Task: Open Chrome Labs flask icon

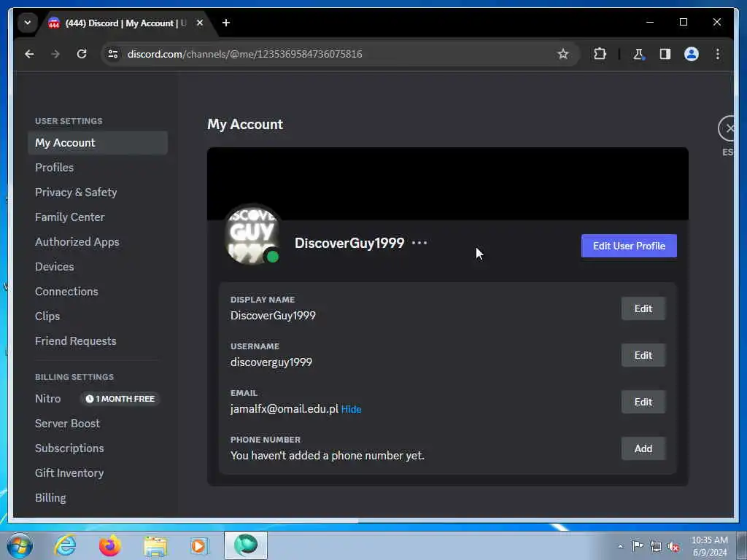Action: (638, 54)
